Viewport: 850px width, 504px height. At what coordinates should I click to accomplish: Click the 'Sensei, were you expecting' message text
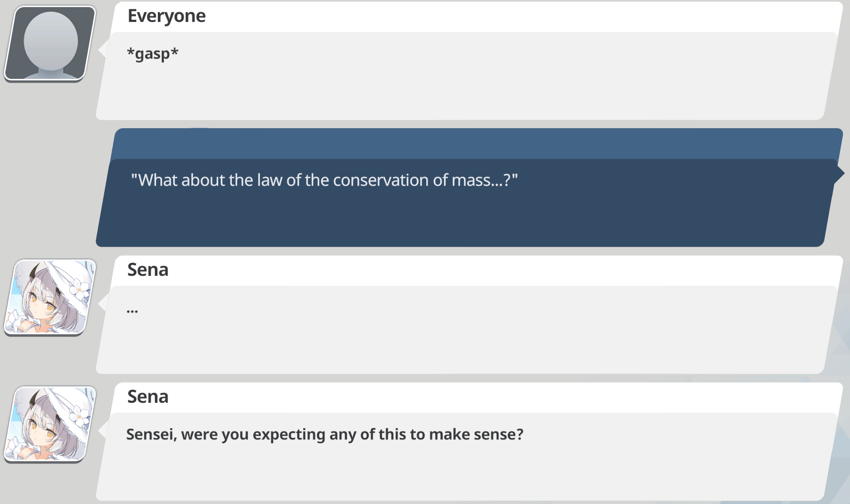click(x=325, y=434)
